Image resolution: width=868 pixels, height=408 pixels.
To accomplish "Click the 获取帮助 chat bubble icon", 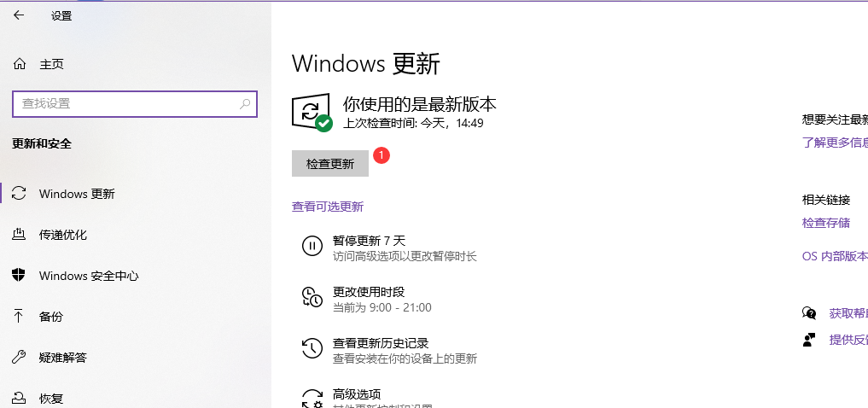I will [809, 313].
